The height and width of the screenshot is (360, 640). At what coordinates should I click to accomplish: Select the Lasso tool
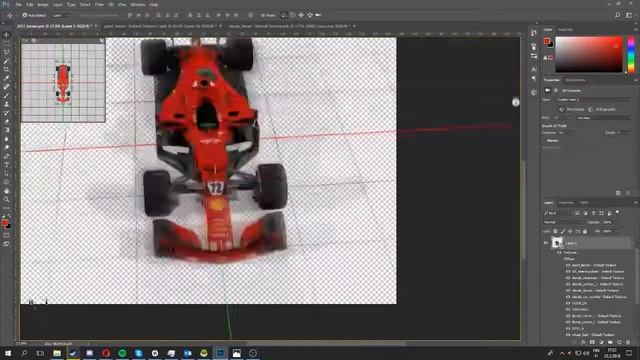[x=6, y=52]
